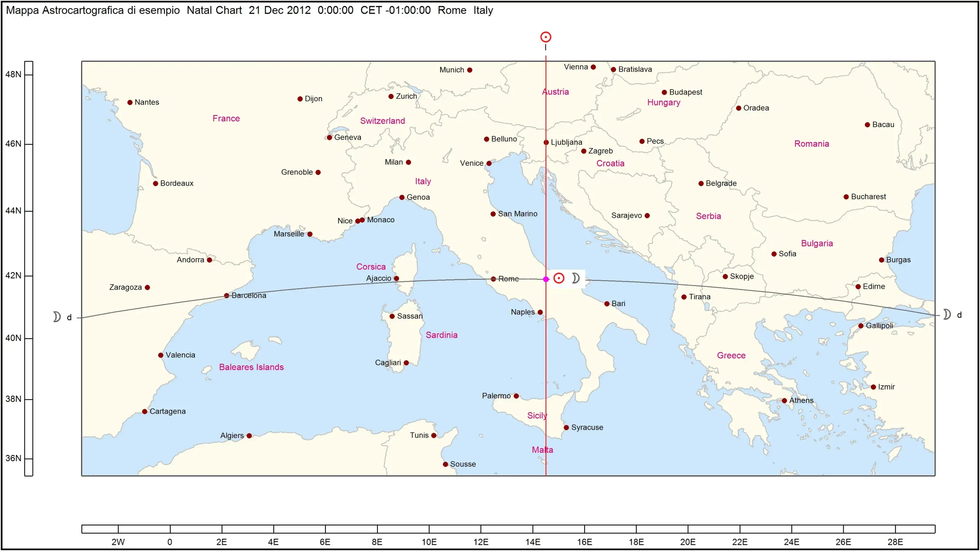Click the Moon symbol at right map edge
Image resolution: width=980 pixels, height=551 pixels.
point(947,315)
